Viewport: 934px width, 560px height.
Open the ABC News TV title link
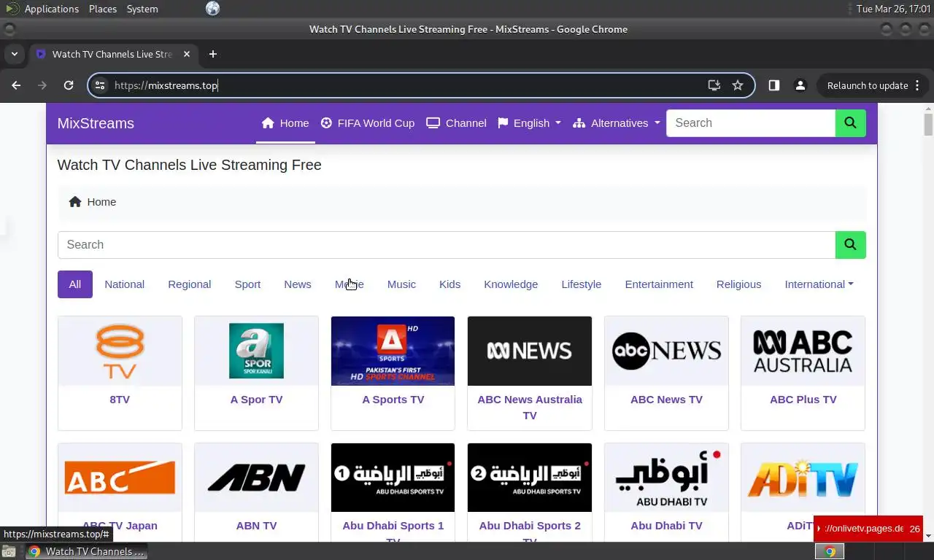click(666, 400)
